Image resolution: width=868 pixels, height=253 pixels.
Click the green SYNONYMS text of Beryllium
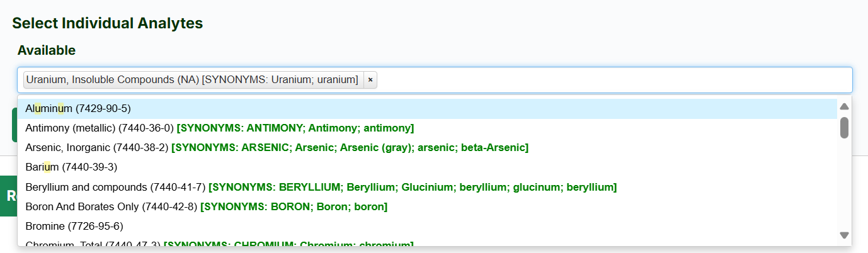[x=412, y=187]
